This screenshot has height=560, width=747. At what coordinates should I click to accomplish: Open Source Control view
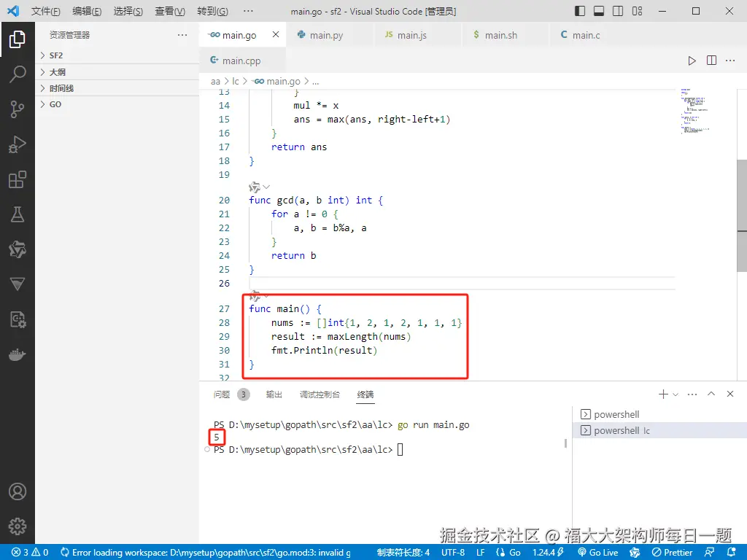(18, 109)
